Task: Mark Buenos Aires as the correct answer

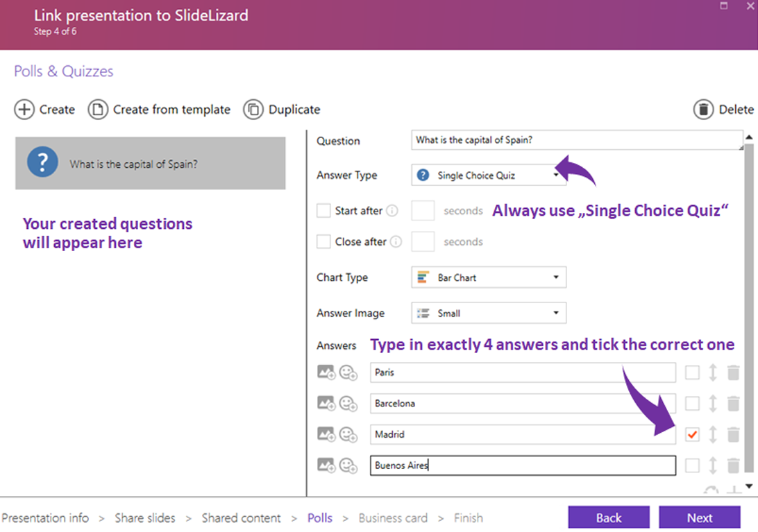Action: tap(692, 465)
